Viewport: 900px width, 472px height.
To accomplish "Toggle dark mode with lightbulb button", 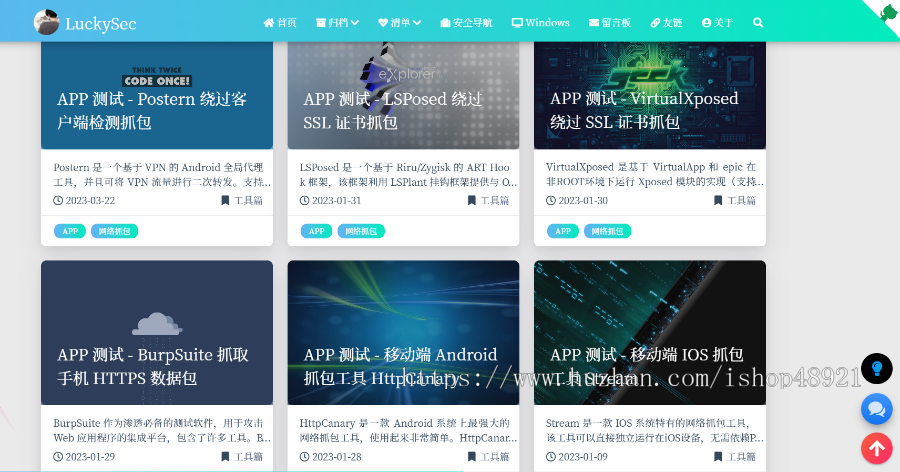I will (876, 368).
